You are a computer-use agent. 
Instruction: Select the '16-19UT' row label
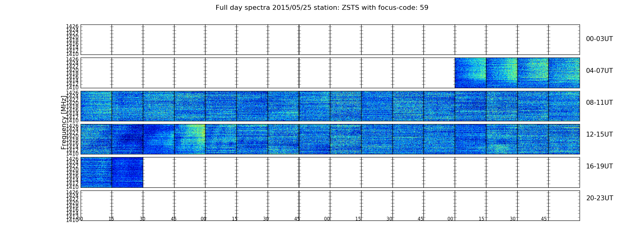[599, 166]
